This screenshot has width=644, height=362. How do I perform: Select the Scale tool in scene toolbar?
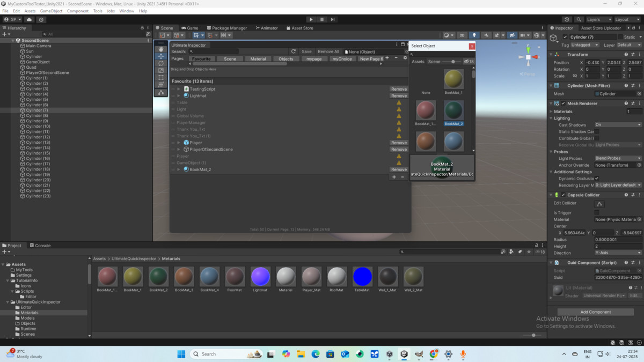pyautogui.click(x=161, y=70)
